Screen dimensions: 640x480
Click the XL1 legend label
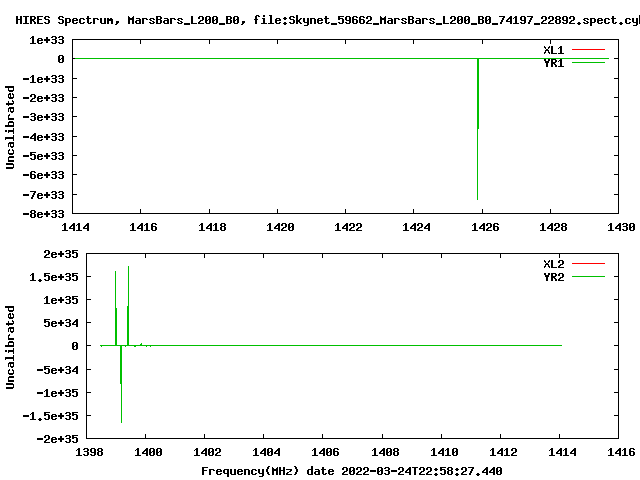[553, 50]
